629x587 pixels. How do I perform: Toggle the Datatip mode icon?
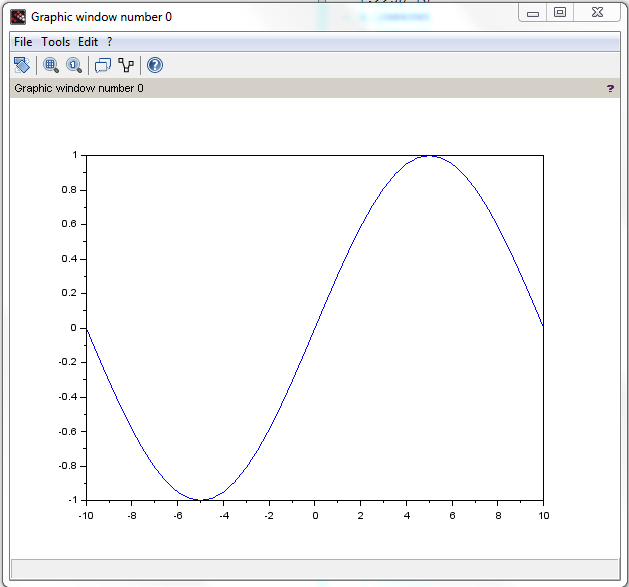click(103, 65)
